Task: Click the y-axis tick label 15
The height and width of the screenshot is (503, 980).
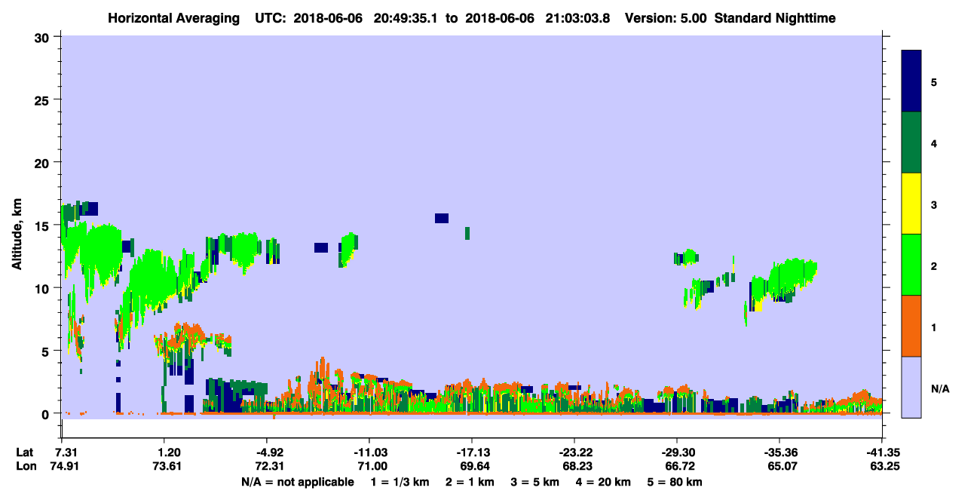Action: point(44,225)
